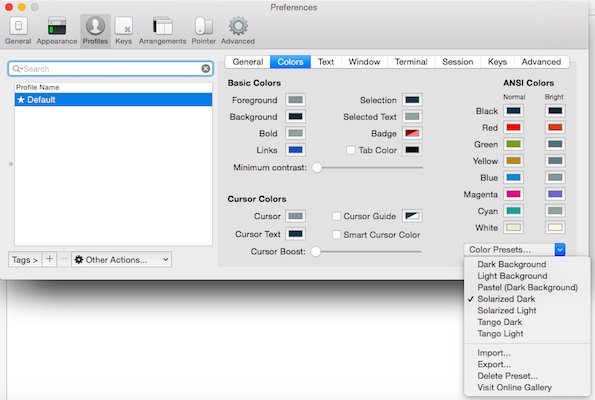Switch to the Terminal tab
This screenshot has width=595, height=400.
[411, 62]
